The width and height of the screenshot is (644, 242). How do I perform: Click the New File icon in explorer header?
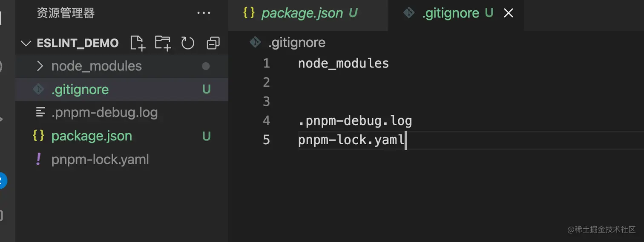pos(138,43)
